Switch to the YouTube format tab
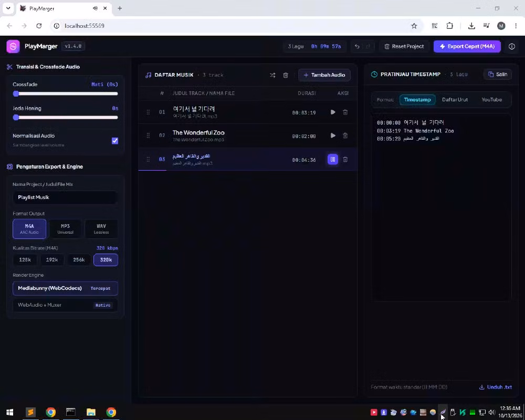This screenshot has width=525, height=420. point(491,99)
